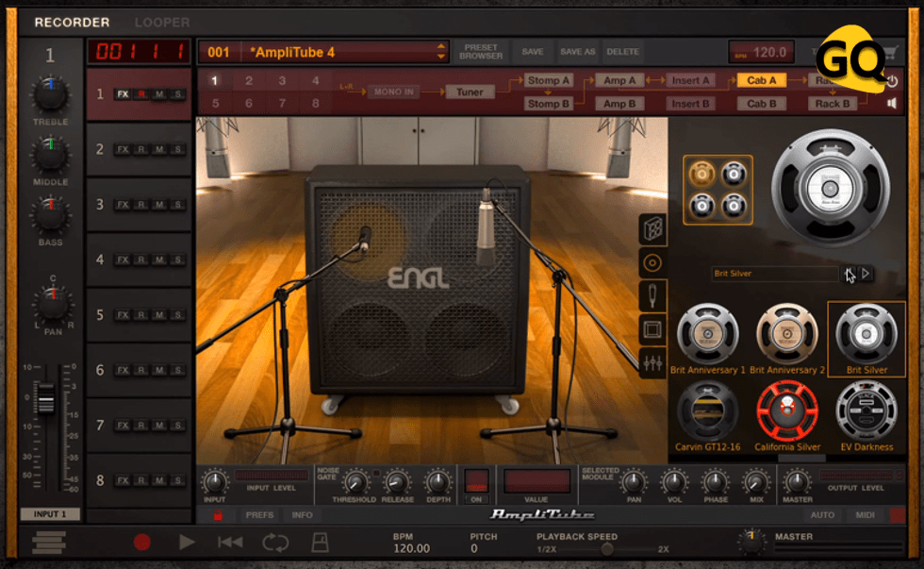Open PREFS
Screen dimensions: 924x569
259,515
